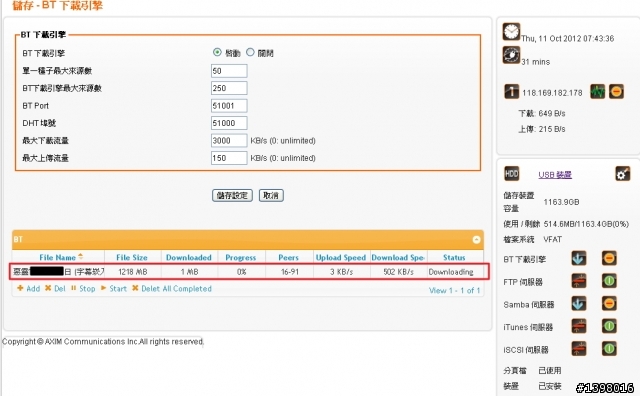Edit the single seed max sources field (50)

(229, 71)
